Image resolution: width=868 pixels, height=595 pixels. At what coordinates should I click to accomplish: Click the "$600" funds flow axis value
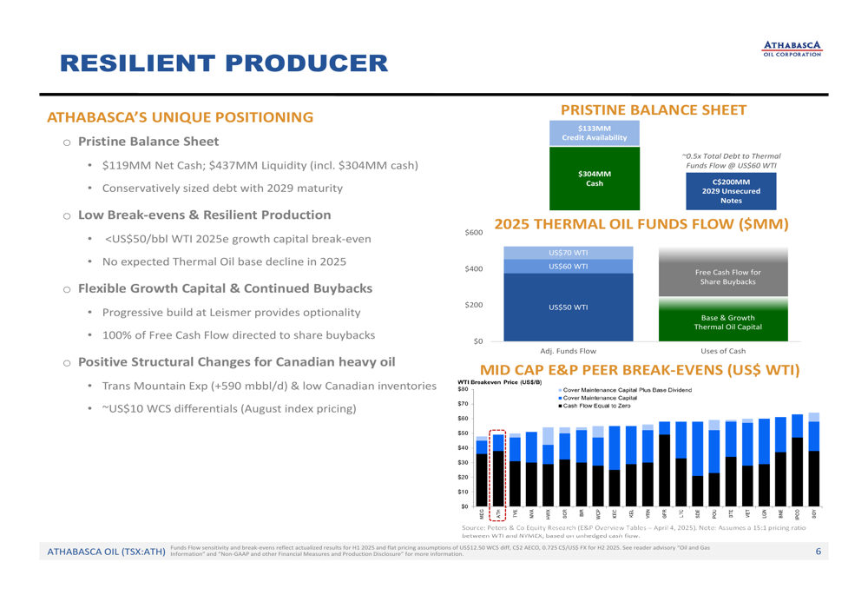point(474,233)
